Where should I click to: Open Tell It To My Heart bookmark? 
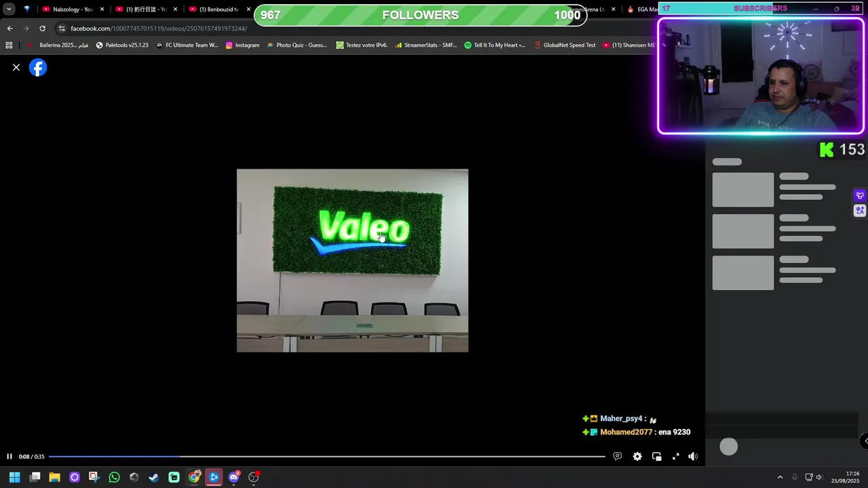495,45
